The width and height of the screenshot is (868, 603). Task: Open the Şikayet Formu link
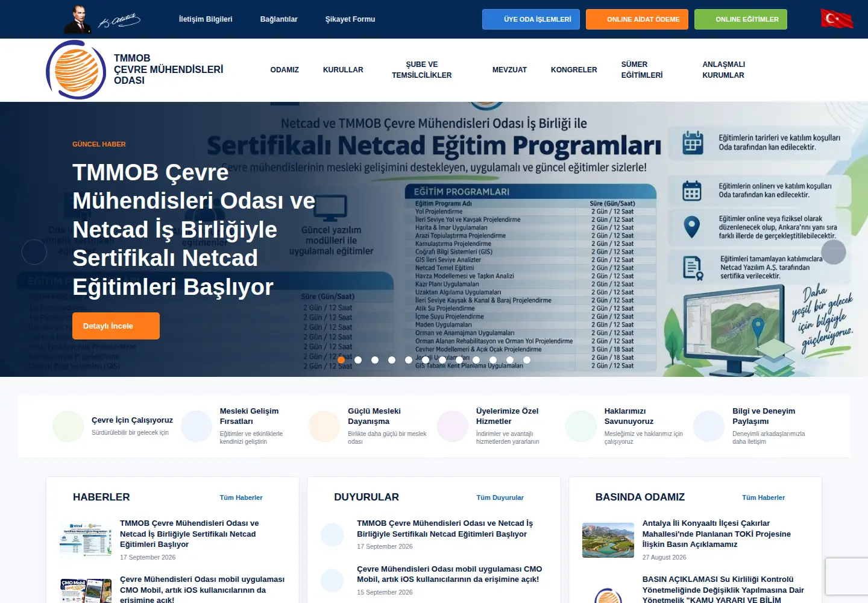(350, 19)
